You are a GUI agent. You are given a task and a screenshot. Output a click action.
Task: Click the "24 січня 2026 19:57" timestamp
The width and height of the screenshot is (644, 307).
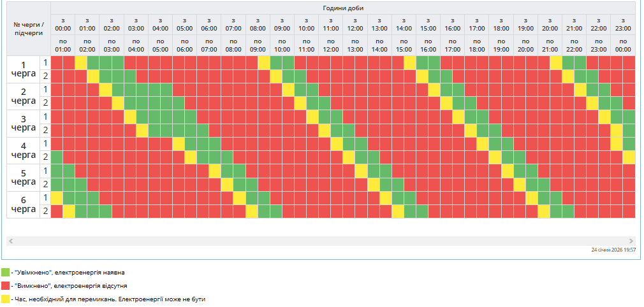pos(613,250)
